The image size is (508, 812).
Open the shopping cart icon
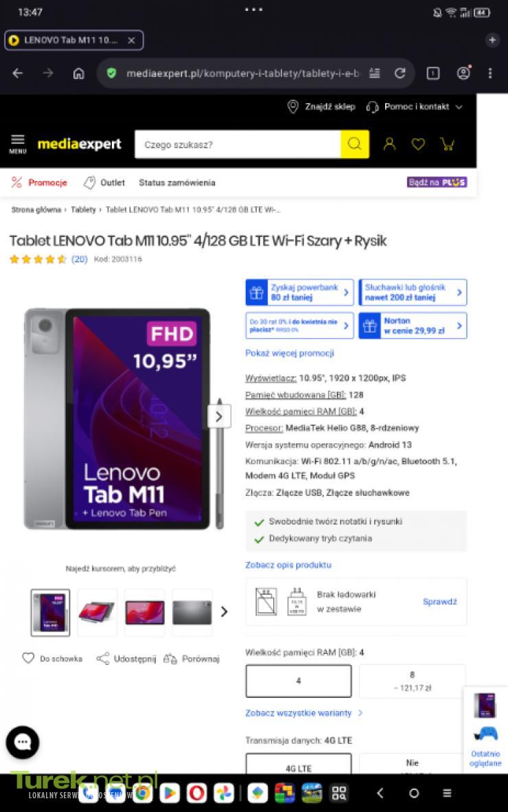click(x=448, y=144)
